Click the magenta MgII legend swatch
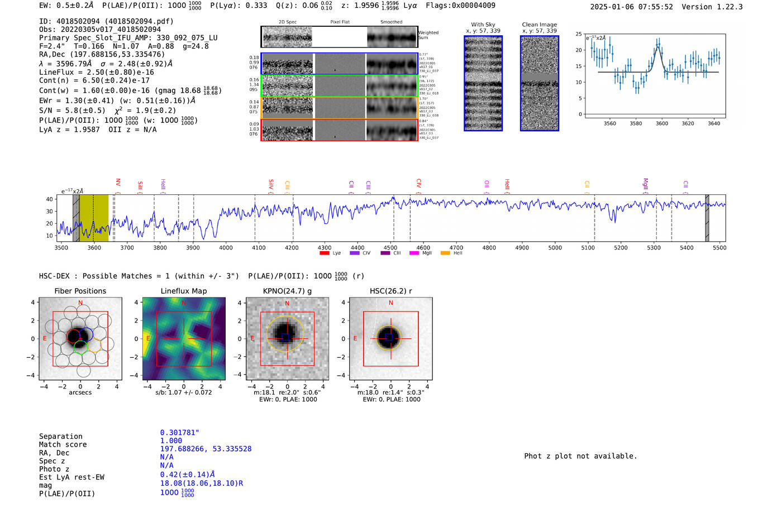782x532 pixels. pos(414,253)
